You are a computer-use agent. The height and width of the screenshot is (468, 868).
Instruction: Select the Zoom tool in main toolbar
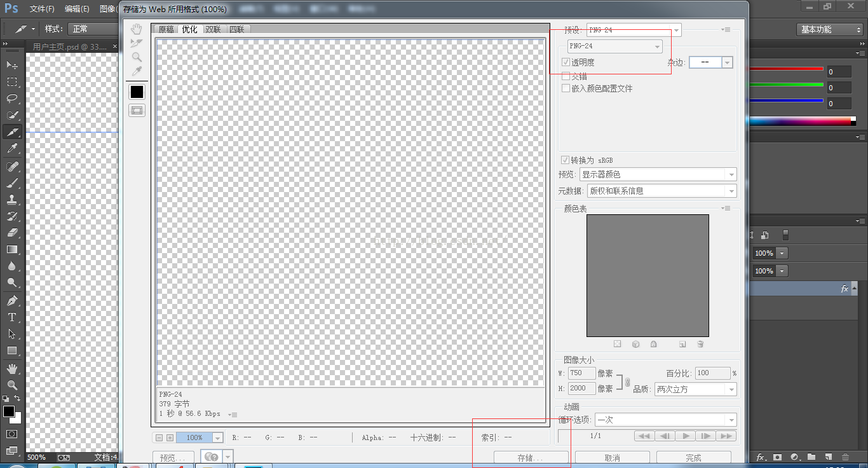(12, 385)
